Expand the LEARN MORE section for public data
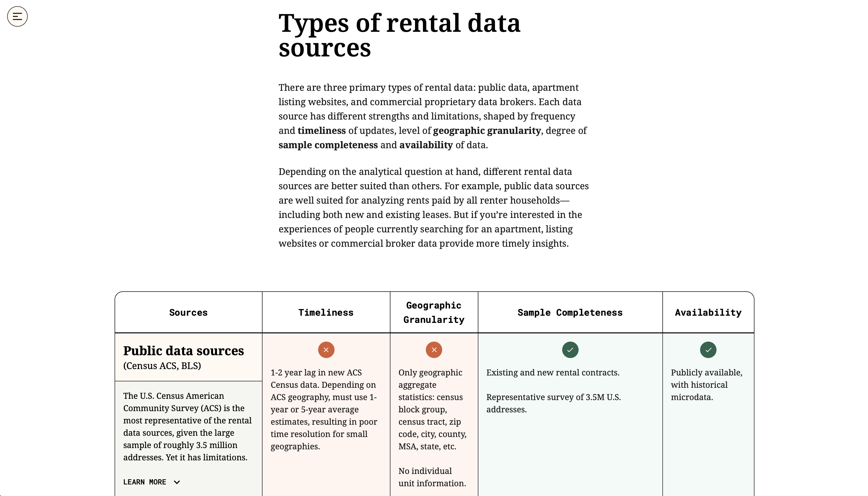 coord(145,482)
